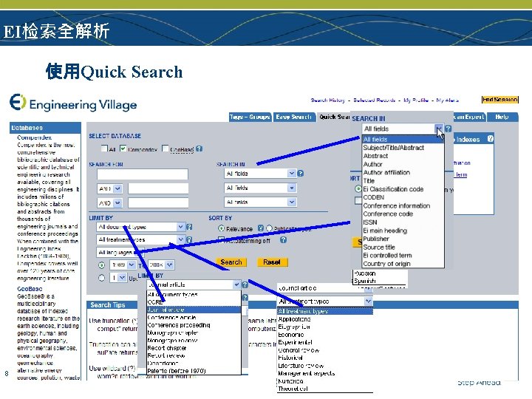The image size is (532, 399).
Task: Open help icon beside Journal article dropdown
Action: pyautogui.click(x=245, y=284)
